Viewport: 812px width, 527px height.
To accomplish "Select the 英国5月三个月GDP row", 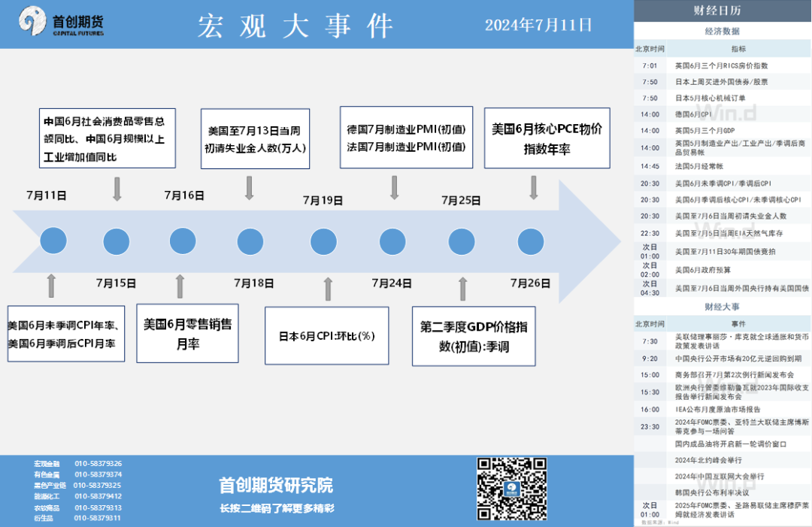I will pos(723,131).
